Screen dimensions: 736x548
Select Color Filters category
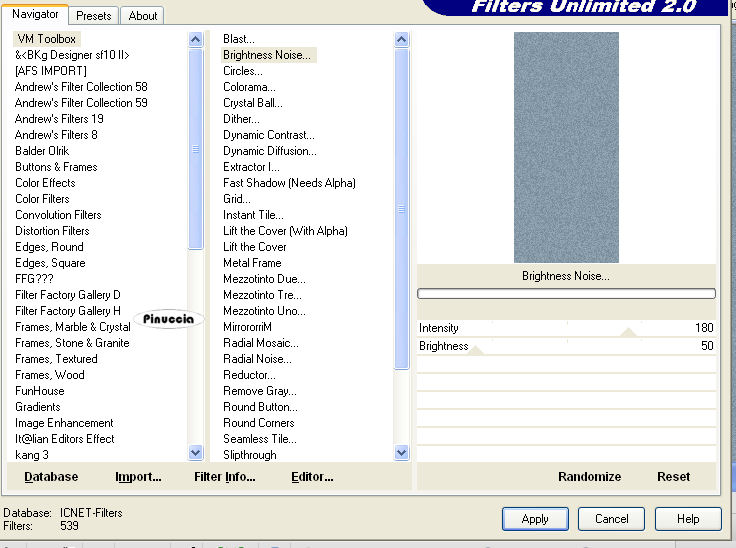coord(42,199)
